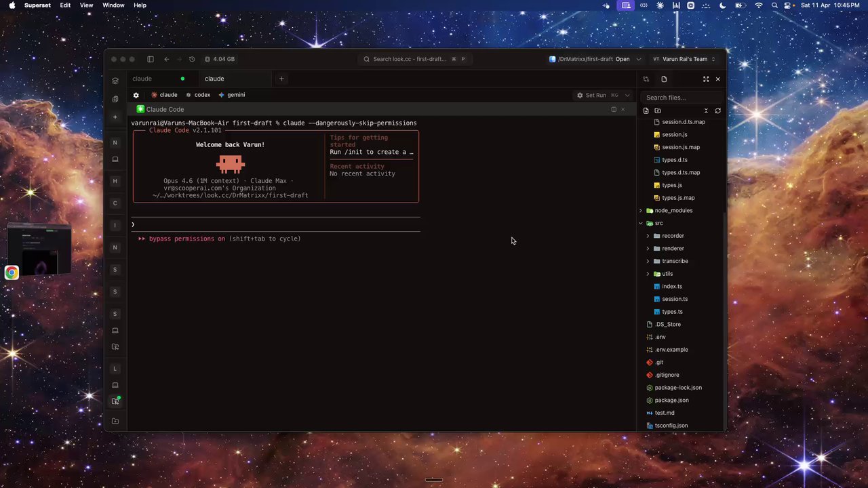This screenshot has height=488, width=868.
Task: Create a new file with the file-plus icon
Action: click(646, 110)
